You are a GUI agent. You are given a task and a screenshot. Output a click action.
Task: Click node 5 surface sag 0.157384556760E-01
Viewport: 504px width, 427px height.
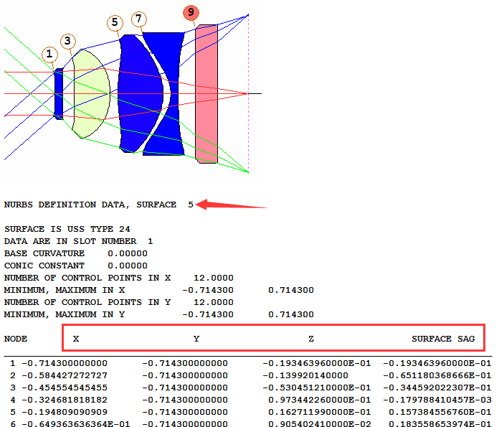pos(440,412)
